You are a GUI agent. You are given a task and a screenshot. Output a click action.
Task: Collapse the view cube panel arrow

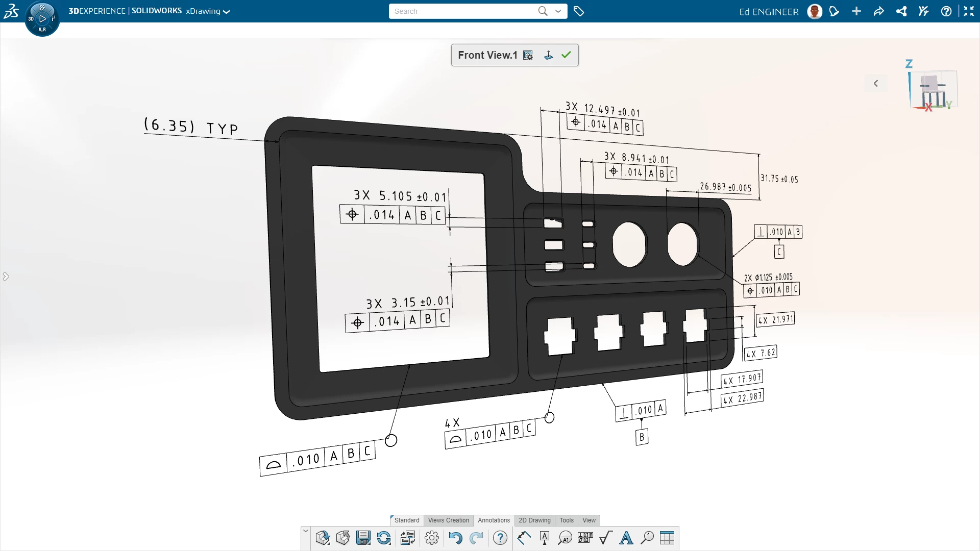click(876, 83)
